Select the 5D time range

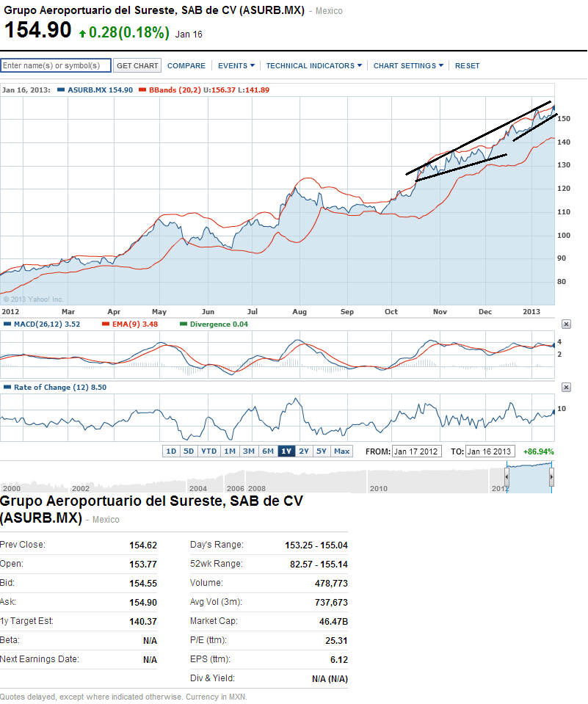tap(189, 451)
